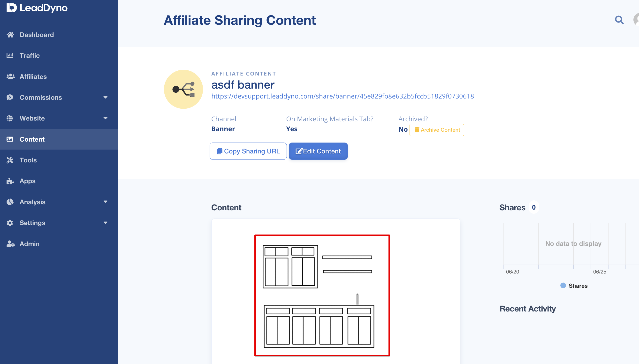Click '06/20' chart axis label
This screenshot has height=364, width=639.
[512, 272]
